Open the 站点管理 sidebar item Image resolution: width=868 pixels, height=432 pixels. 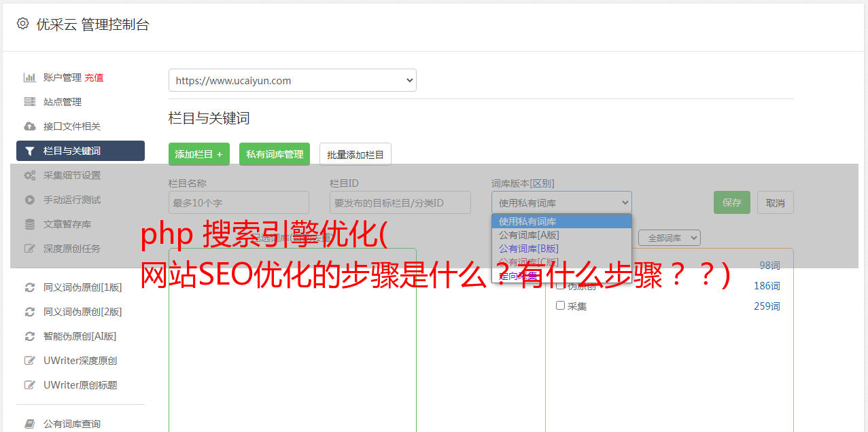(80, 102)
